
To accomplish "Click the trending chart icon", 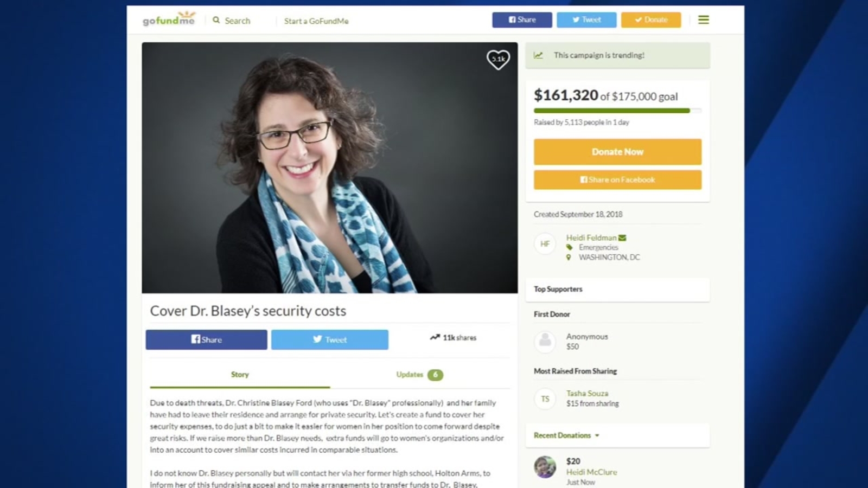I will [538, 55].
